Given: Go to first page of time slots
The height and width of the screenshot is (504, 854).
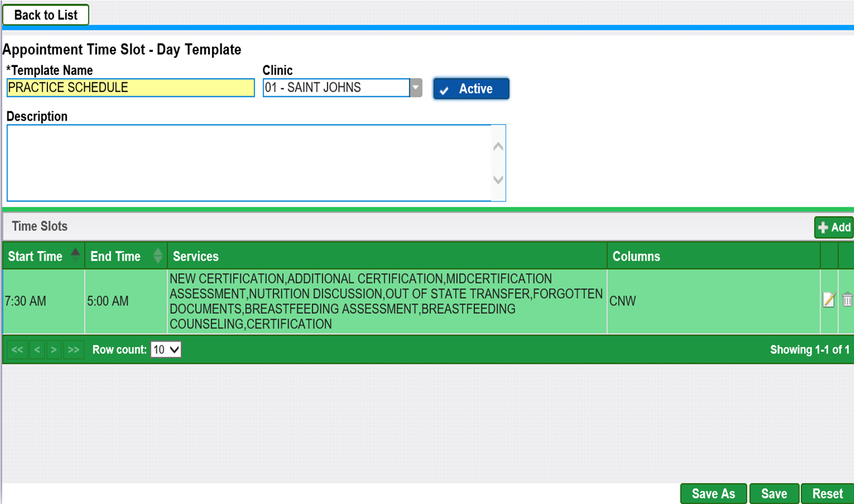Looking at the screenshot, I should point(17,350).
